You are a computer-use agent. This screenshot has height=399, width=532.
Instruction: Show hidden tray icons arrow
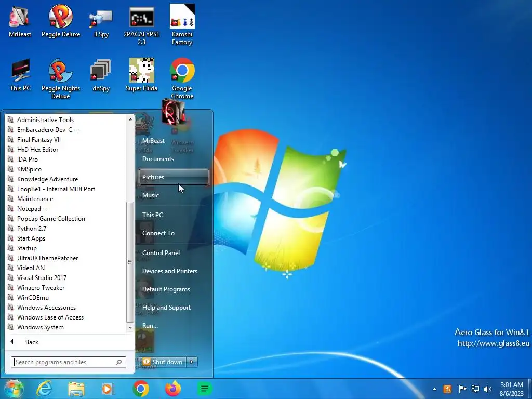pos(434,389)
